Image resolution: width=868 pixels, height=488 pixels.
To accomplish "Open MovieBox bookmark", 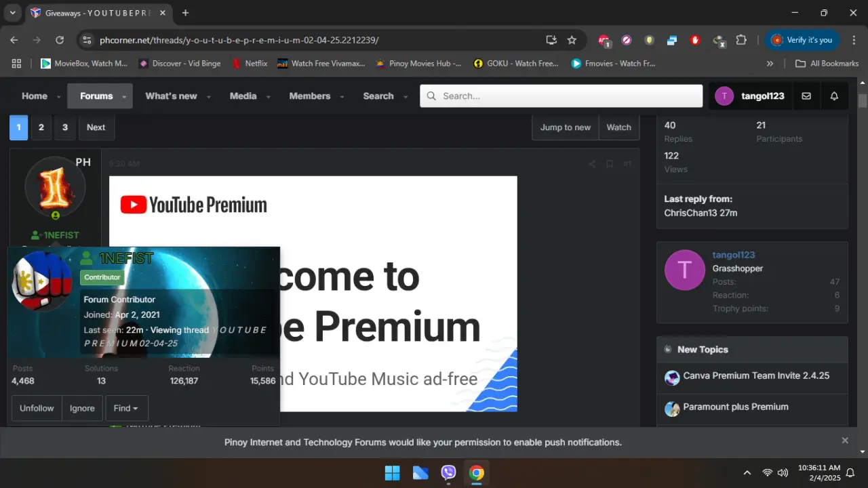I will click(84, 63).
